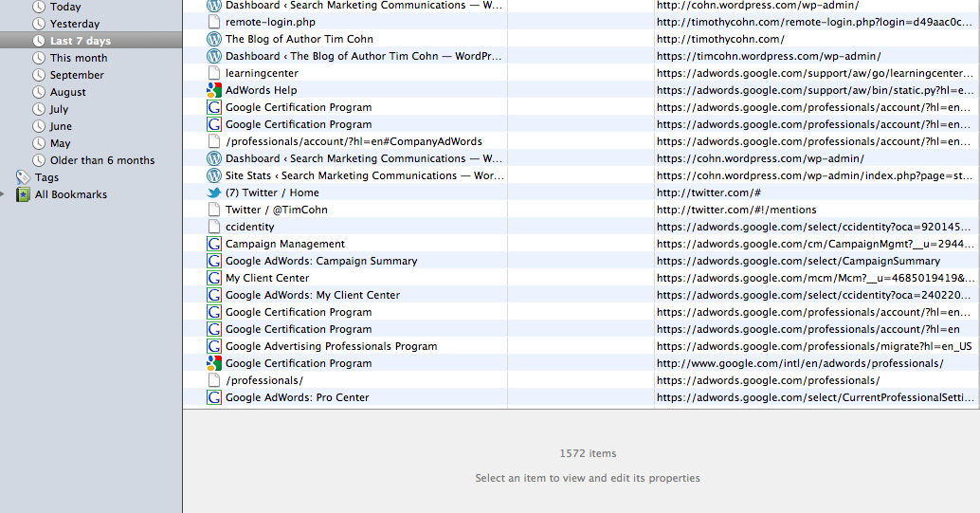Click the Google icon beside Campaign Management
The image size is (980, 513).
click(214, 244)
